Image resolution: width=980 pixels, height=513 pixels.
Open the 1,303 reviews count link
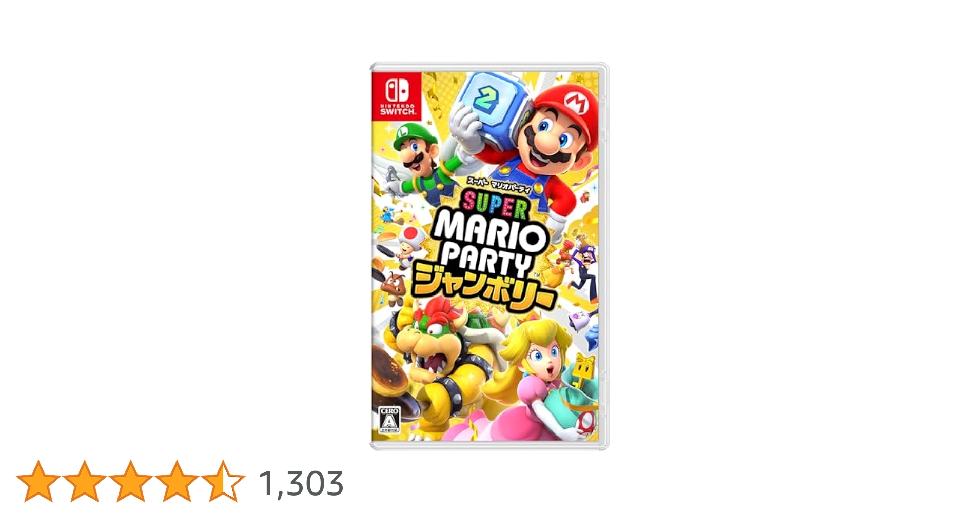click(x=301, y=483)
